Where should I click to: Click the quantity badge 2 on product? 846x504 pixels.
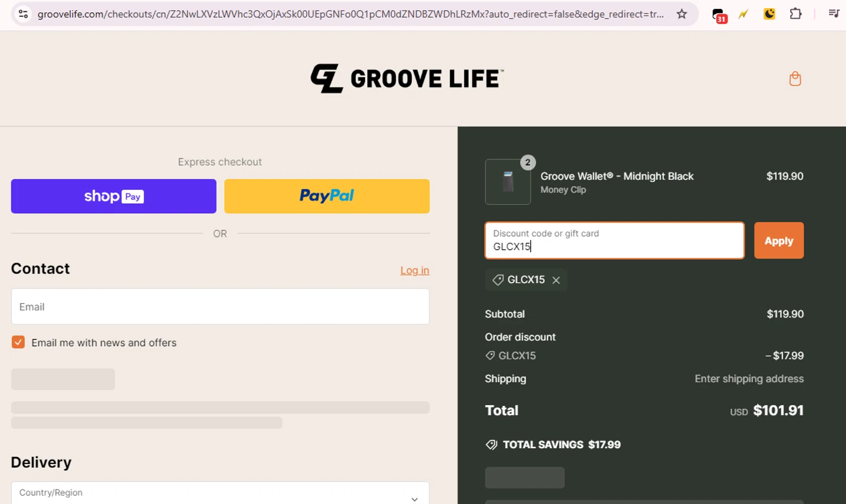528,162
